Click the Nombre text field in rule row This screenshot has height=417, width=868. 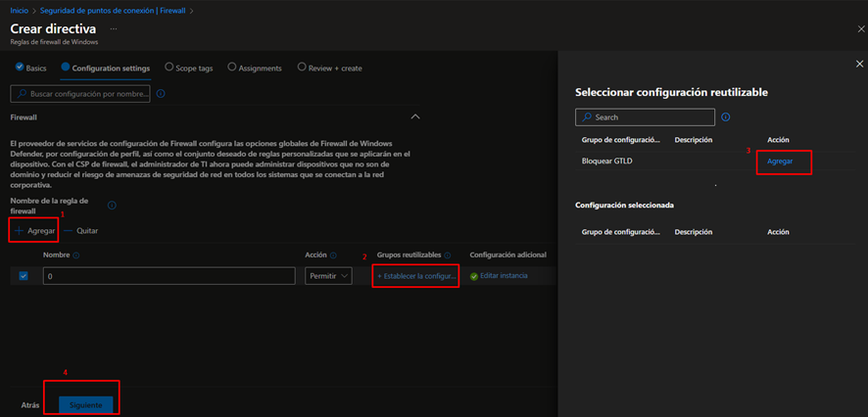coord(169,276)
